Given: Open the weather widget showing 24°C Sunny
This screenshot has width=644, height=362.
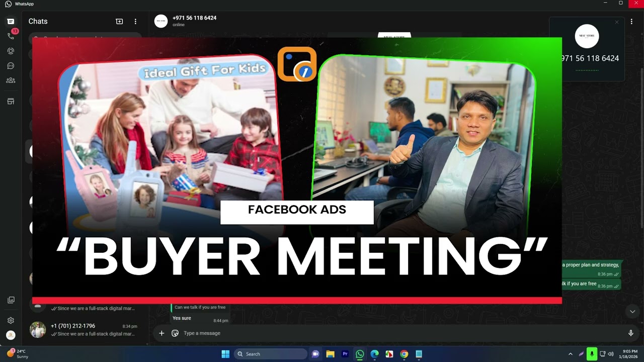Looking at the screenshot, I should coord(18,354).
